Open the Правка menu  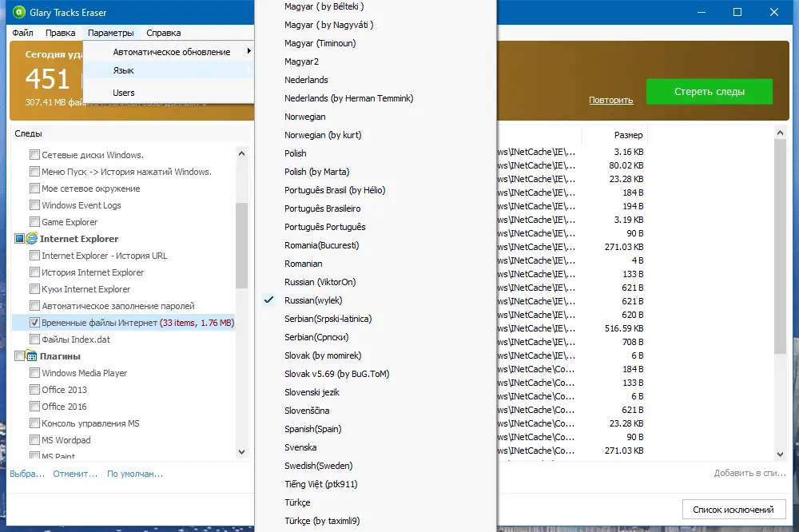pyautogui.click(x=60, y=33)
